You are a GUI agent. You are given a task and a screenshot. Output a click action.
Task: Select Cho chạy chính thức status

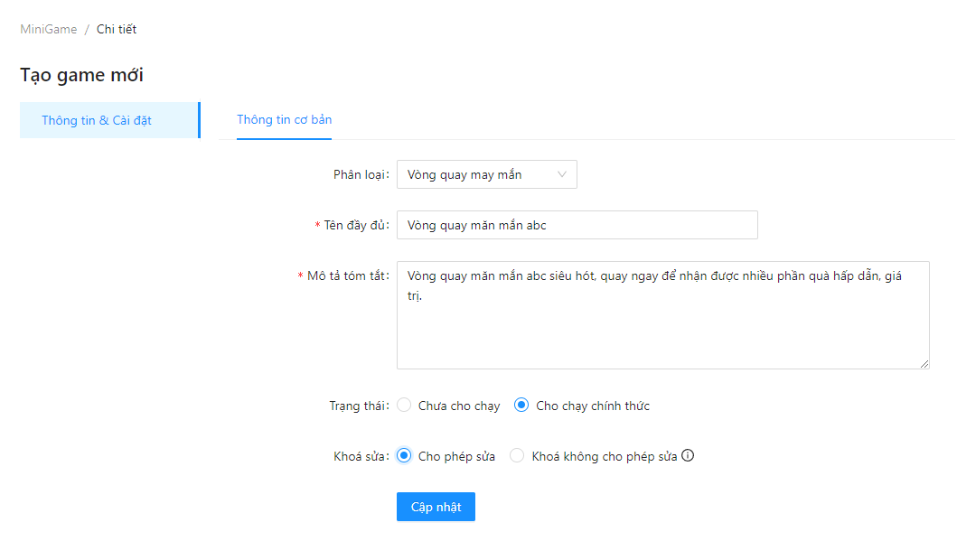pos(521,406)
